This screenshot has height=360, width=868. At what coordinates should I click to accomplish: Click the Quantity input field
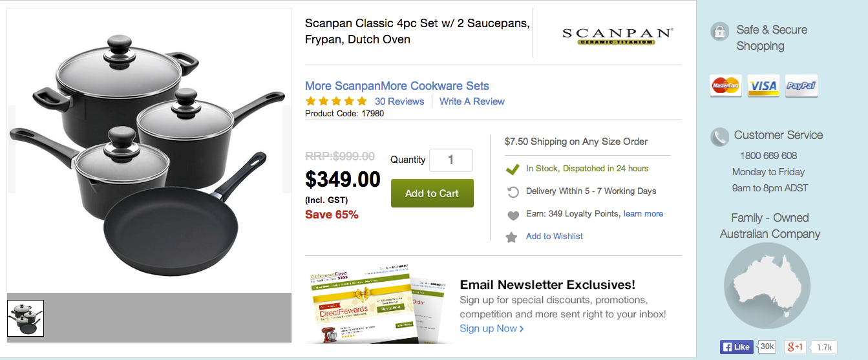click(x=451, y=160)
